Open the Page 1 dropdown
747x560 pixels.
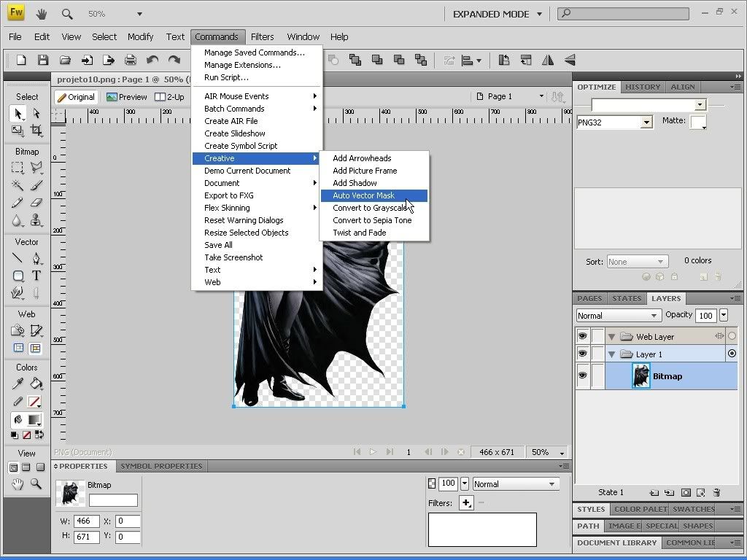(x=541, y=96)
